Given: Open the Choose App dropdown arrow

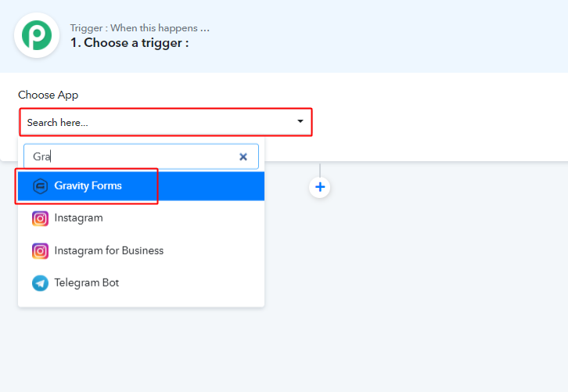Looking at the screenshot, I should 300,121.
